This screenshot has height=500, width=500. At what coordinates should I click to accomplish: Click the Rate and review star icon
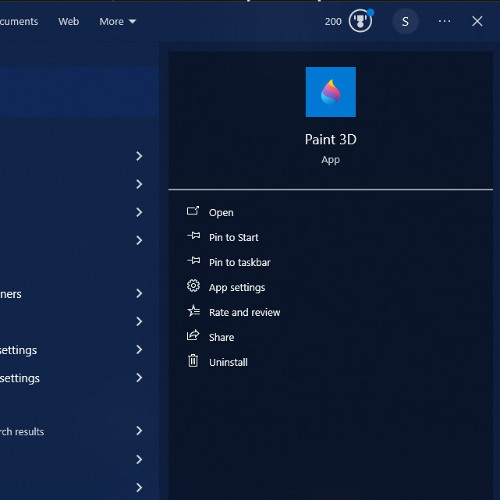tap(193, 311)
